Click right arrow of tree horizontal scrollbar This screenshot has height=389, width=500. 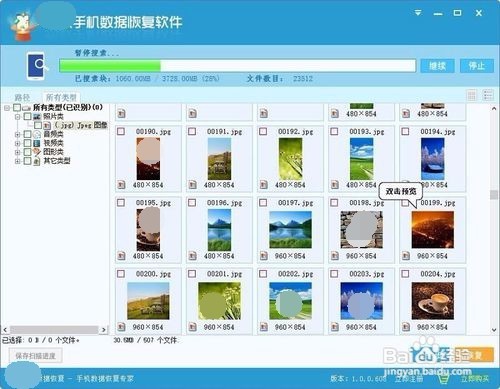coord(104,330)
